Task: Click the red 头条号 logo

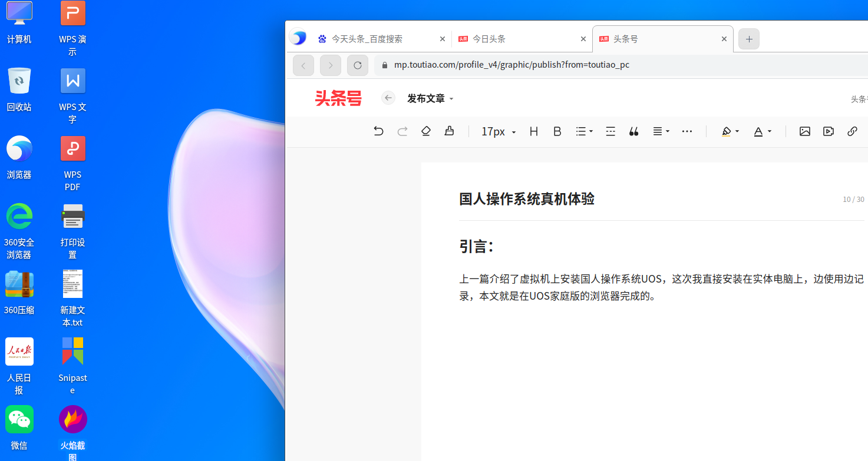Action: coord(338,98)
